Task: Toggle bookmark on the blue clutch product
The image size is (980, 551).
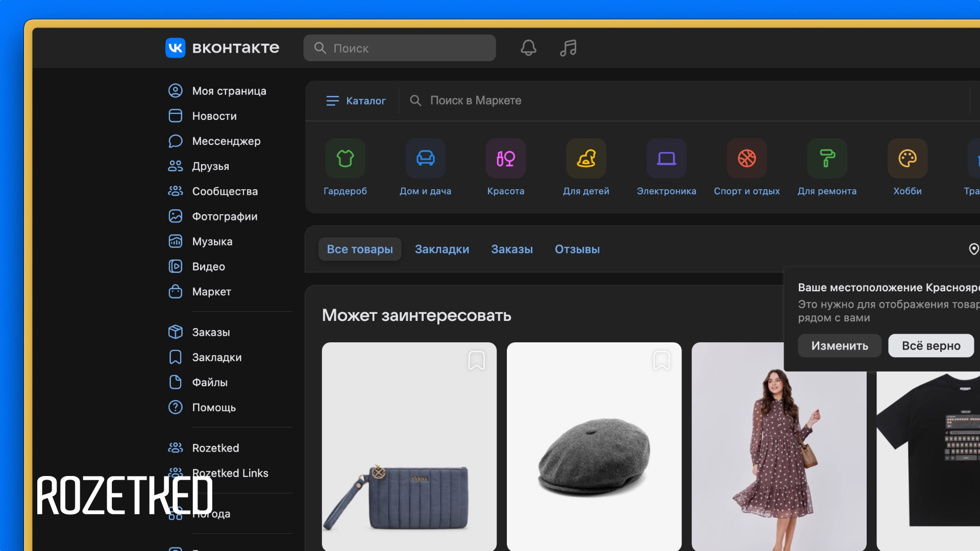Action: click(x=476, y=360)
